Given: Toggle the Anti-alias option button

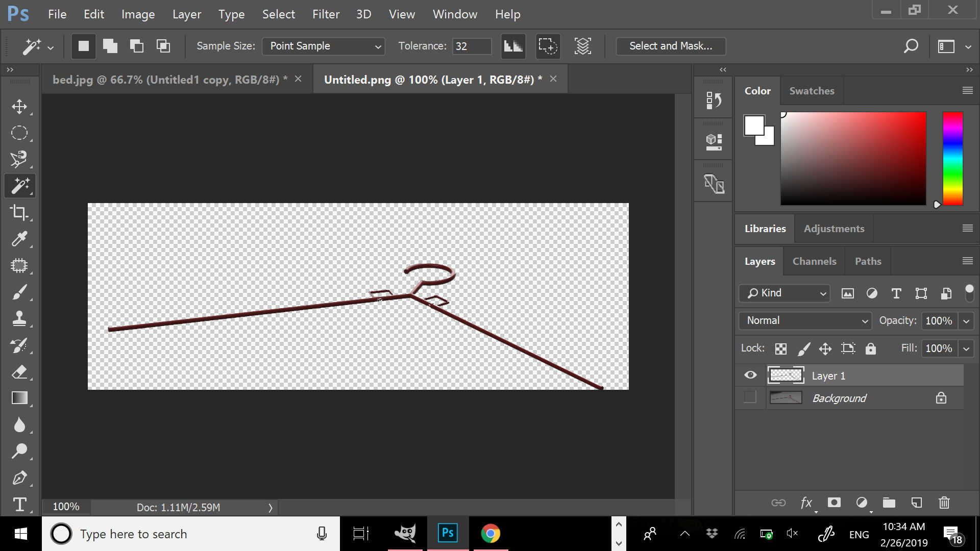Looking at the screenshot, I should point(513,46).
